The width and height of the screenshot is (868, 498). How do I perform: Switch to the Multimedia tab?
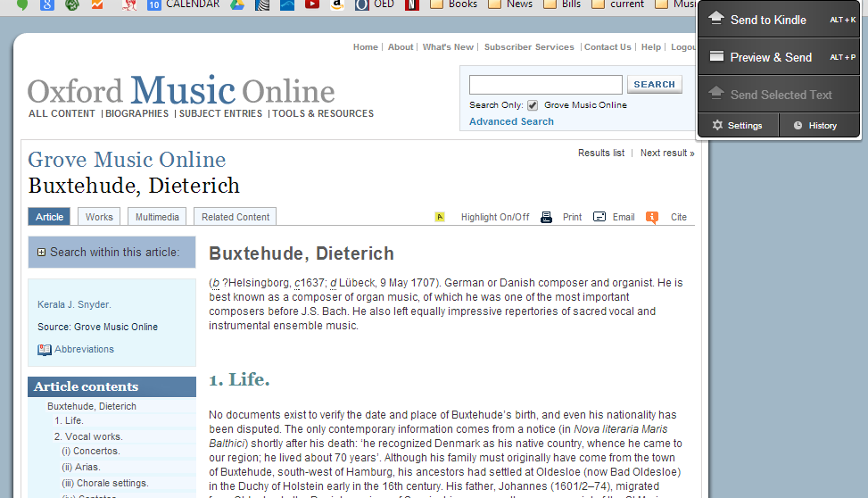pyautogui.click(x=157, y=217)
